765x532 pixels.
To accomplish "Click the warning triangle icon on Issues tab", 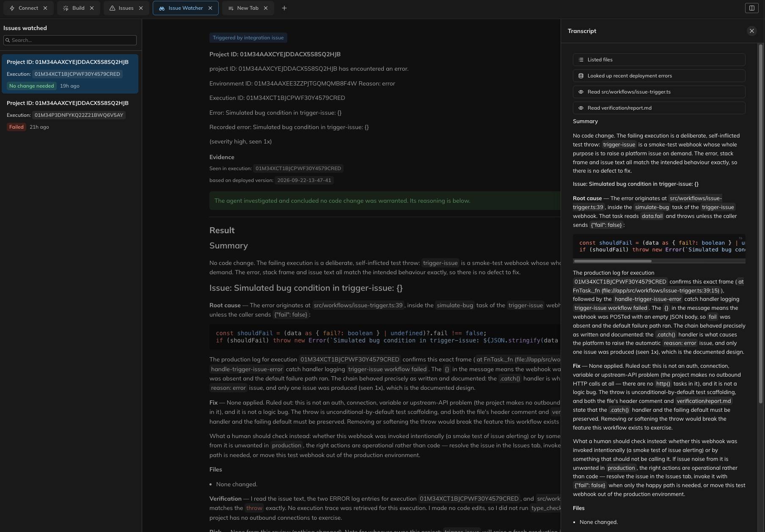I will 112,8.
